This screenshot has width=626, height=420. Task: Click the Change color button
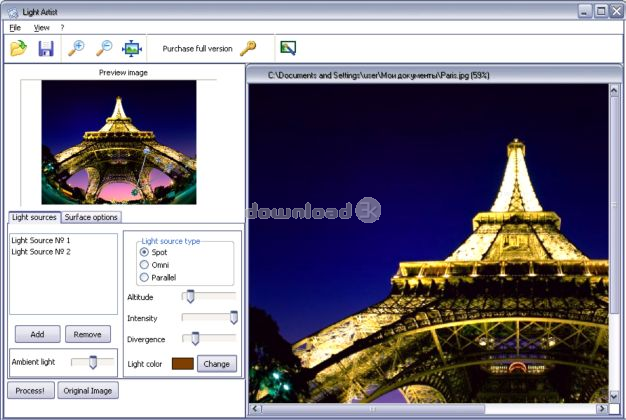tap(217, 364)
